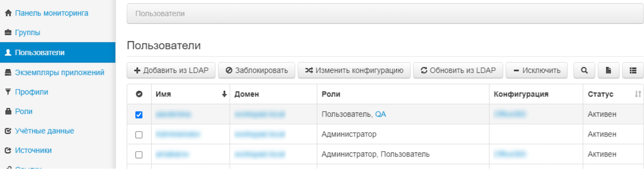
Task: Click the Заблокировать button
Action: point(257,71)
